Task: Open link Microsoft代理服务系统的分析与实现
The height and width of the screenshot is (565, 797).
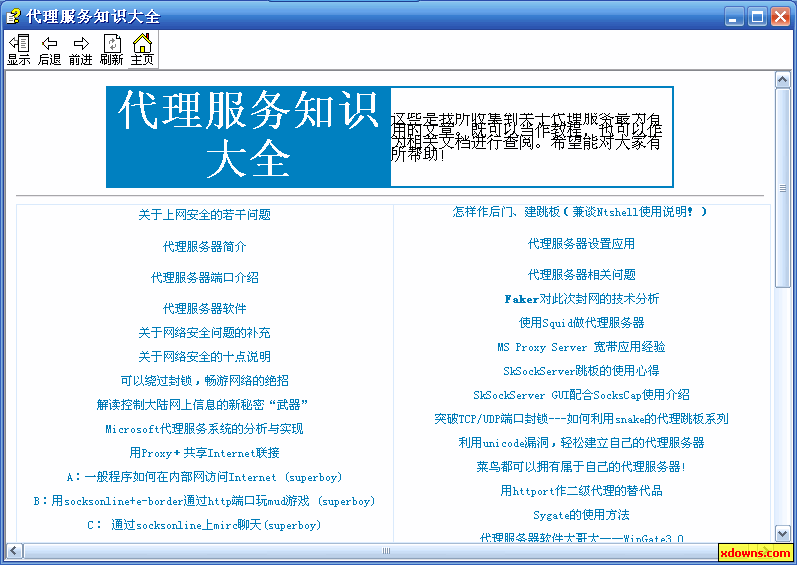Action: tap(204, 429)
